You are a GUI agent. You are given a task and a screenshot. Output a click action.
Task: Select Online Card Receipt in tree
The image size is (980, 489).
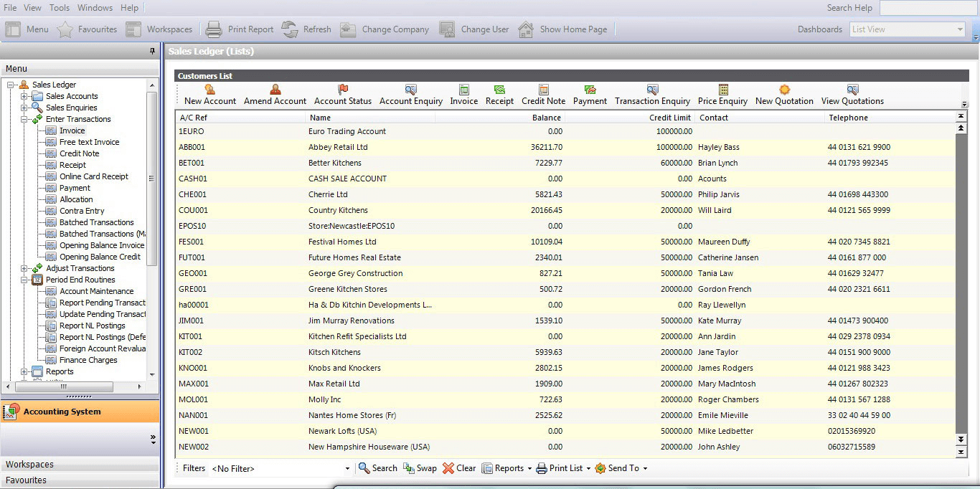[94, 176]
